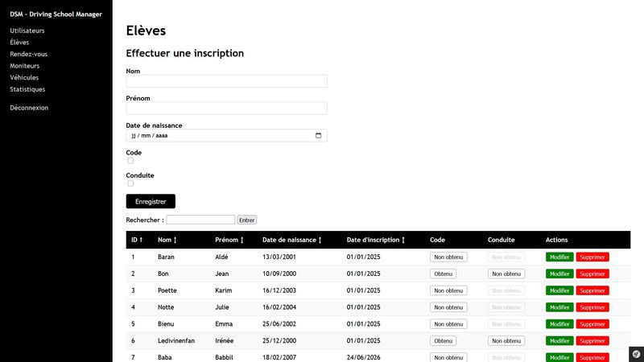The width and height of the screenshot is (644, 362).
Task: Toggle Bon Jean's Code status Obtenu
Action: pyautogui.click(x=443, y=274)
